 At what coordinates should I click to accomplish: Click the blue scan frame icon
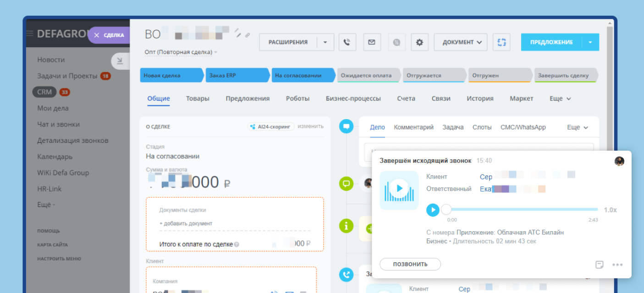click(501, 42)
